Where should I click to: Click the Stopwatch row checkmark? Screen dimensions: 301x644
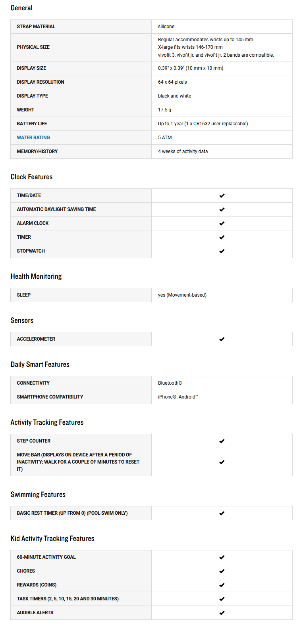pyautogui.click(x=222, y=251)
